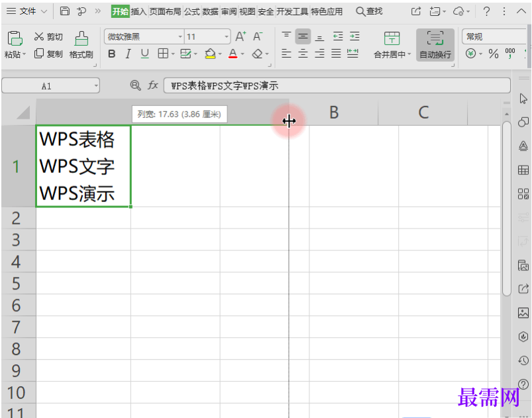Click the vertical scrollbar thumb

coord(507,208)
